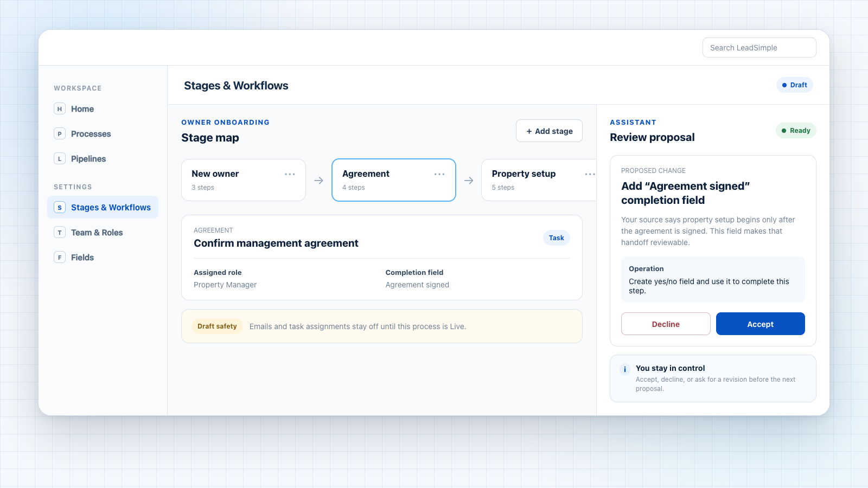Click the Assigned role label
Viewport: 868px width, 488px height.
click(218, 273)
